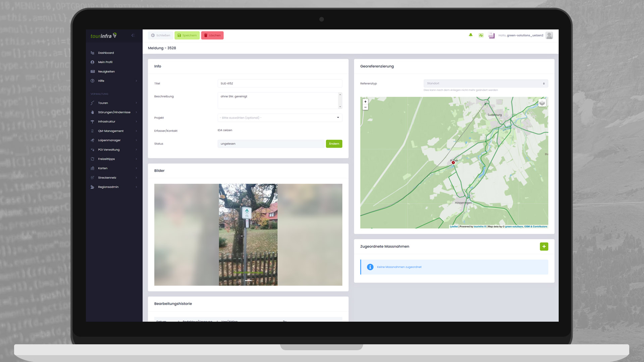644x362 pixels.
Task: Click the username green-solutions_uelzen2
Action: coord(525,35)
